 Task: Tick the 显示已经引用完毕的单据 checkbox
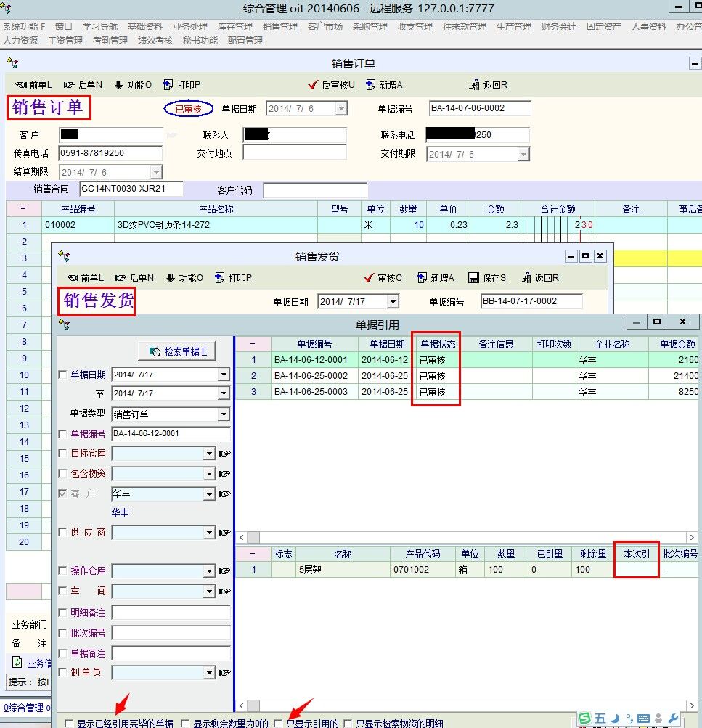pyautogui.click(x=69, y=723)
